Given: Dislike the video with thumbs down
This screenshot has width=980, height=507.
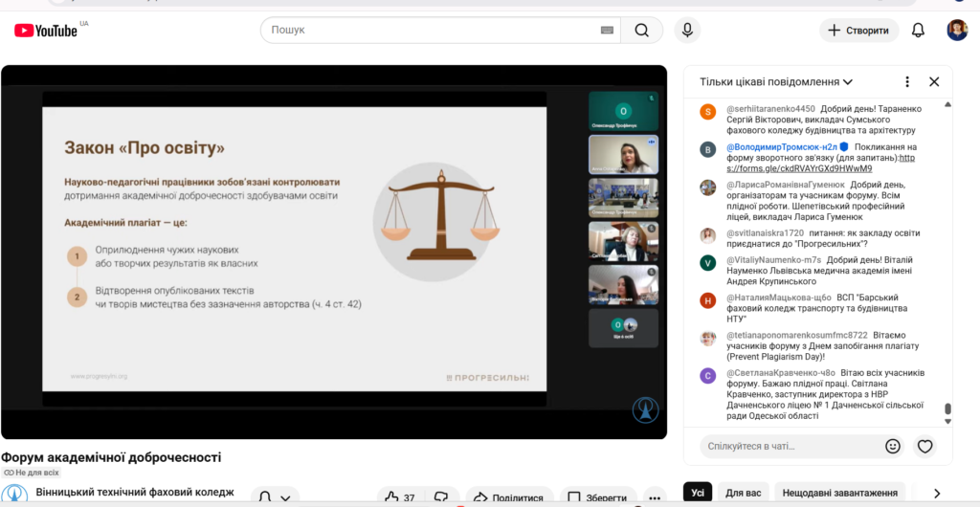Looking at the screenshot, I should pos(441,497).
